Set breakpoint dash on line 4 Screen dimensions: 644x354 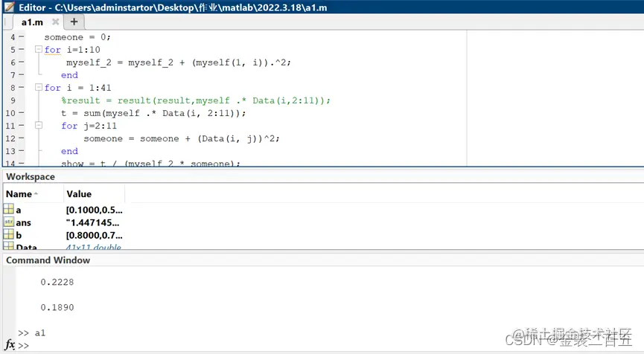coord(22,37)
